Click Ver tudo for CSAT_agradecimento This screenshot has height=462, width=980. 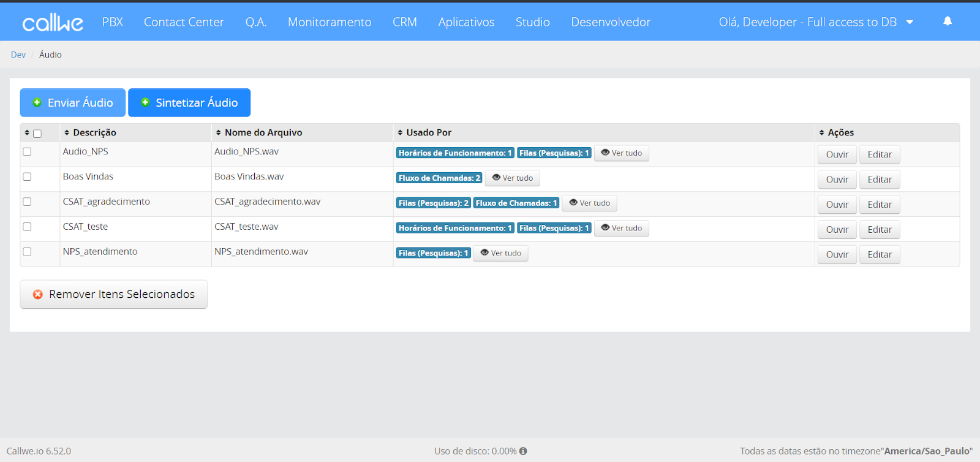590,203
